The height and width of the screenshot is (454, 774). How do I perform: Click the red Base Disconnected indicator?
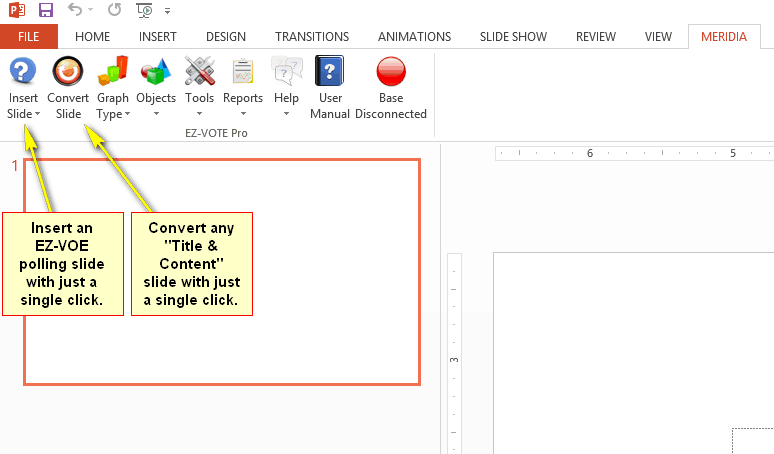pyautogui.click(x=391, y=72)
